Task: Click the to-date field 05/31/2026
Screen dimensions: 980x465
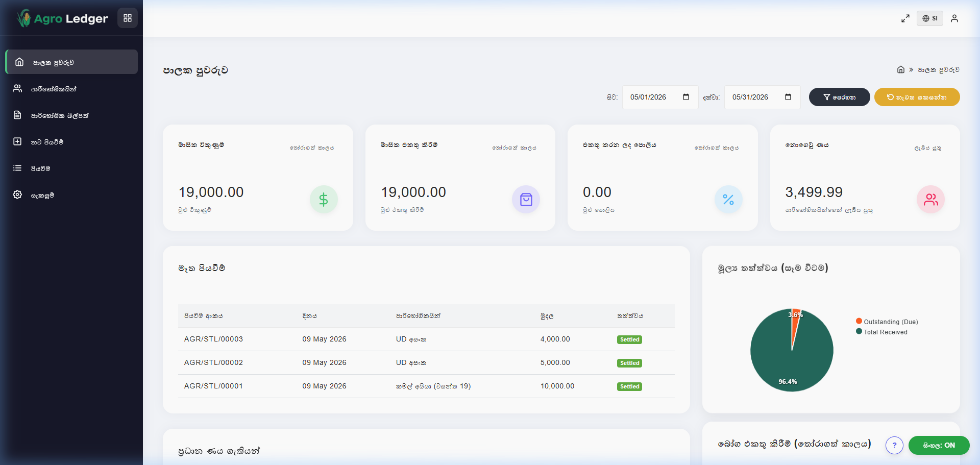Action: (762, 97)
